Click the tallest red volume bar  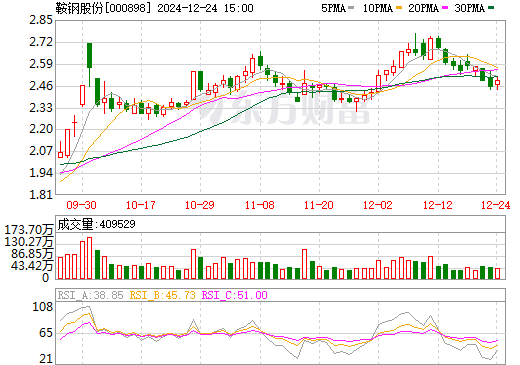pos(89,258)
